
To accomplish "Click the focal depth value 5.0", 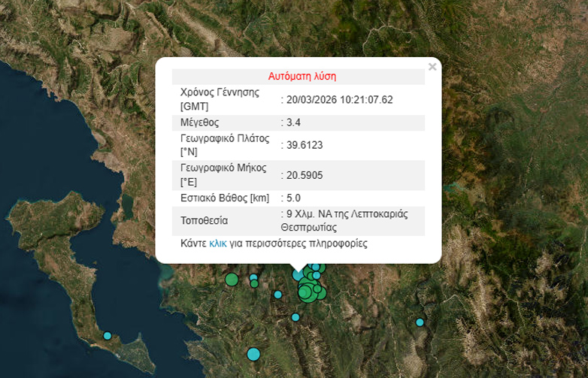I will coord(293,198).
